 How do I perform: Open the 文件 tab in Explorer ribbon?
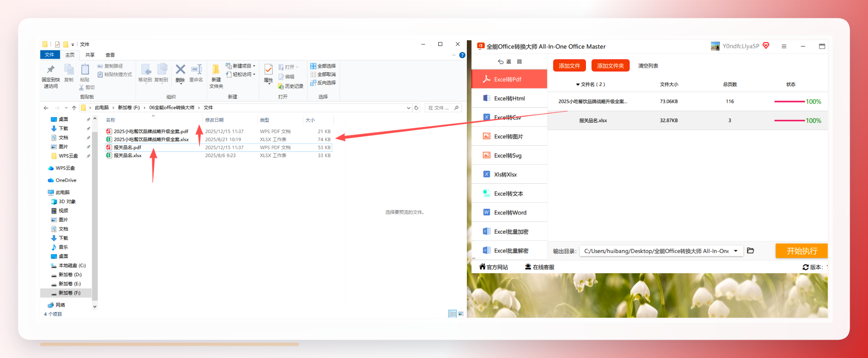(49, 55)
